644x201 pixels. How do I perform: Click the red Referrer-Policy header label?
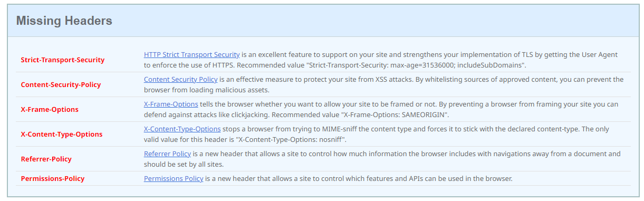(x=46, y=159)
